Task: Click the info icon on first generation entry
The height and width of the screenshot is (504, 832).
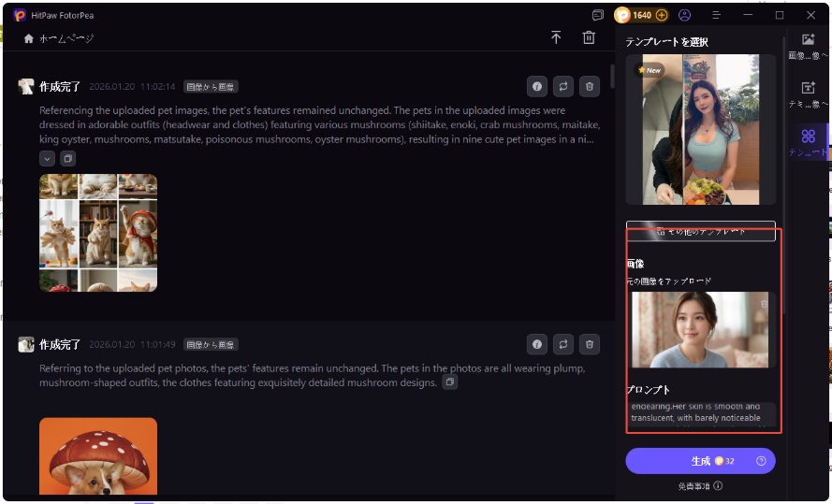Action: click(x=536, y=86)
